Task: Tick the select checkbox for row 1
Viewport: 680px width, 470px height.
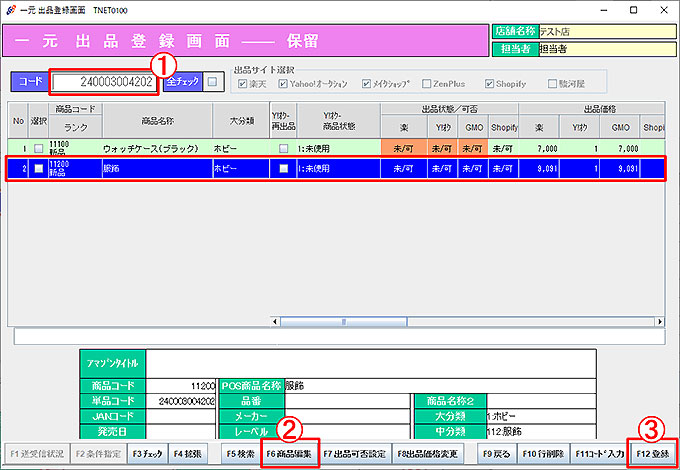Action: pyautogui.click(x=39, y=148)
